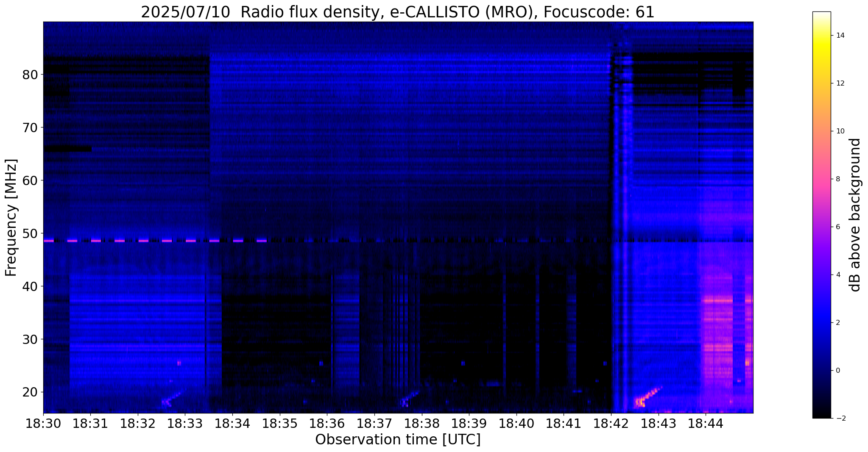The image size is (868, 452).
Task: Click the bright radio burst after 18:42 near 18 MHz
Action: point(647,397)
